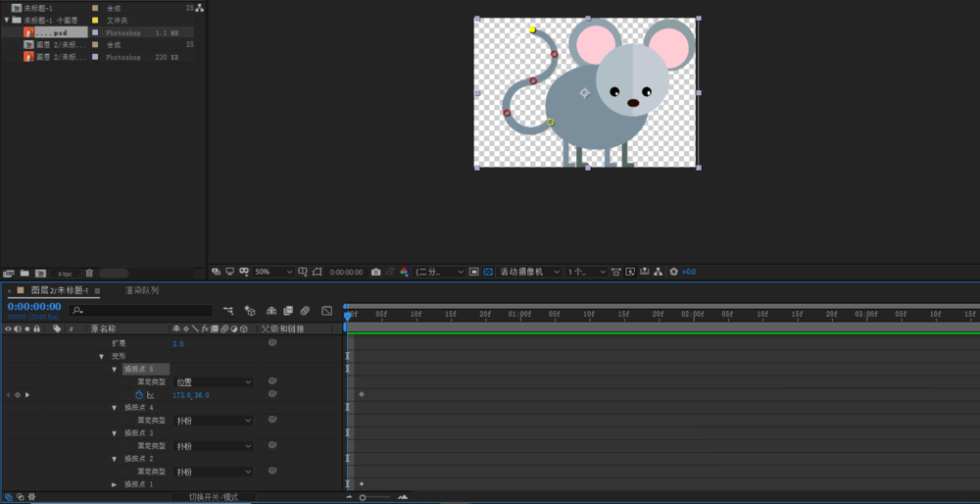Collapse the 操控点 4 property group
Screen dimensions: 980x504
click(115, 408)
